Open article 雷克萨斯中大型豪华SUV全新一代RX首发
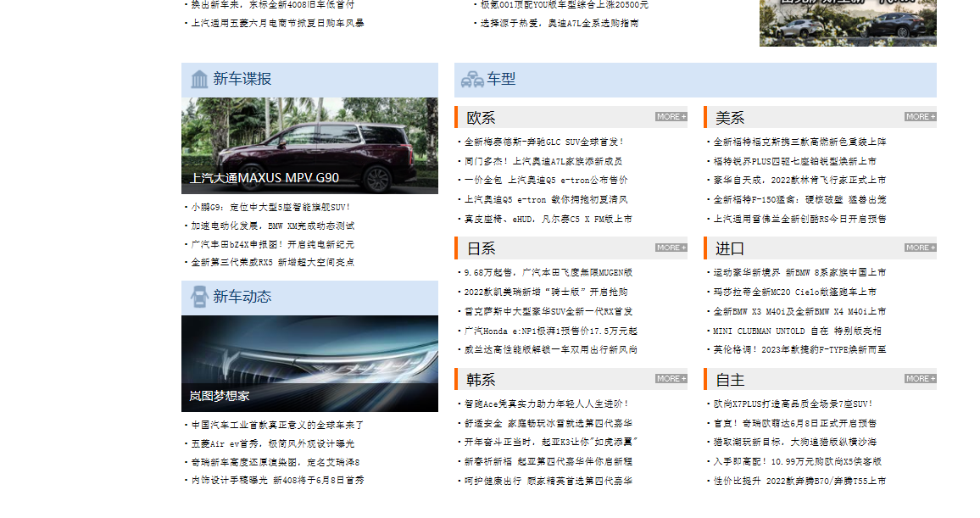 548,311
